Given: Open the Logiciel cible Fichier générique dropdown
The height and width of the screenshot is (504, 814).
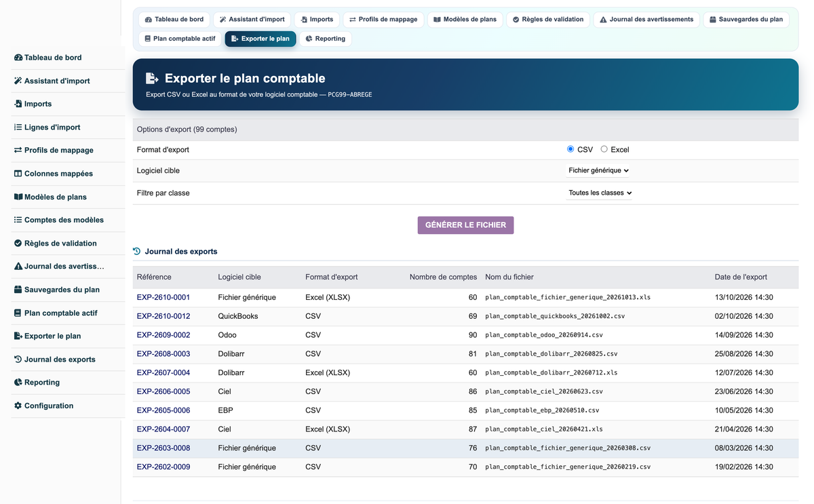Looking at the screenshot, I should [x=598, y=171].
